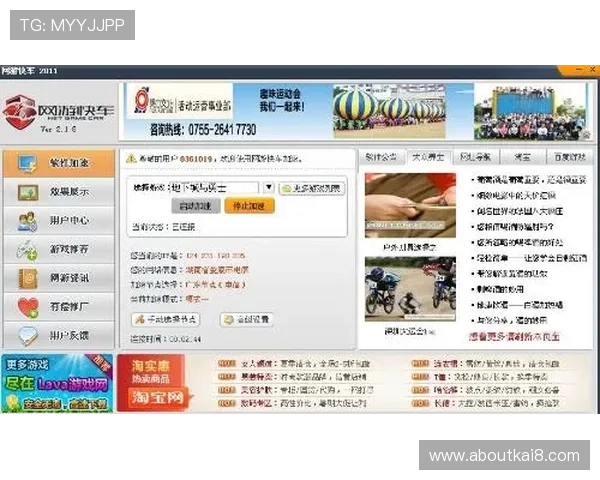600x480 pixels.
Task: Click the connection time 00:02:44
Action: point(185,339)
